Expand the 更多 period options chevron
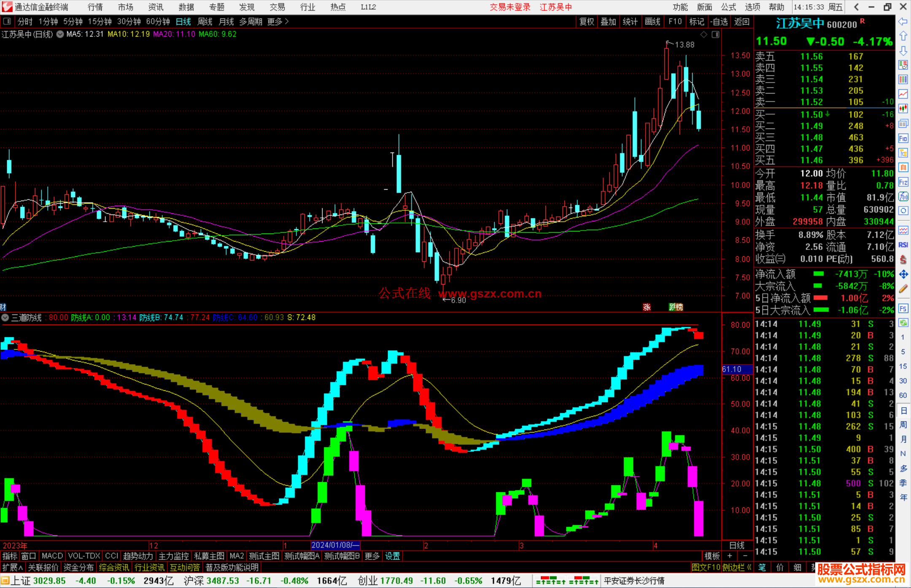This screenshot has width=911, height=588. pos(287,21)
